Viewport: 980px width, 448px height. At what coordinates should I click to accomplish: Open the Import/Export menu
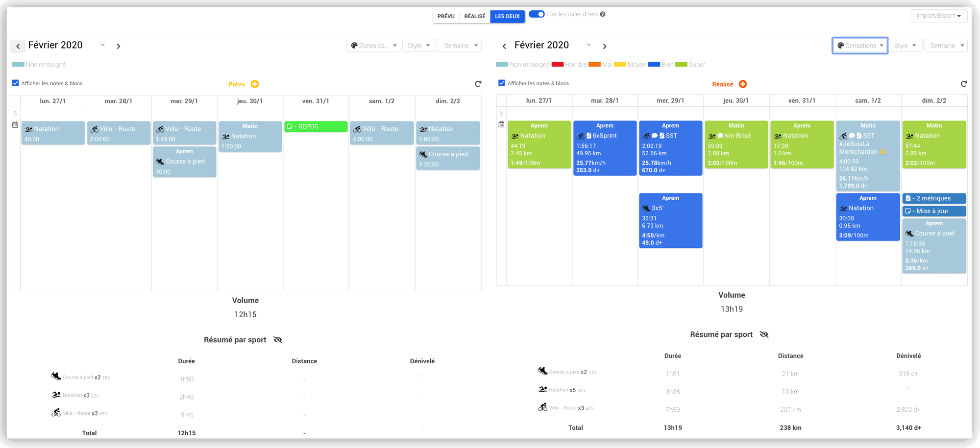938,15
